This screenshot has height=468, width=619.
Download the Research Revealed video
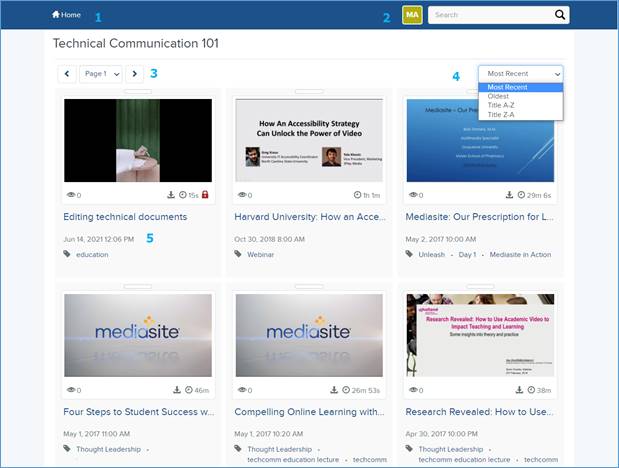coord(519,390)
